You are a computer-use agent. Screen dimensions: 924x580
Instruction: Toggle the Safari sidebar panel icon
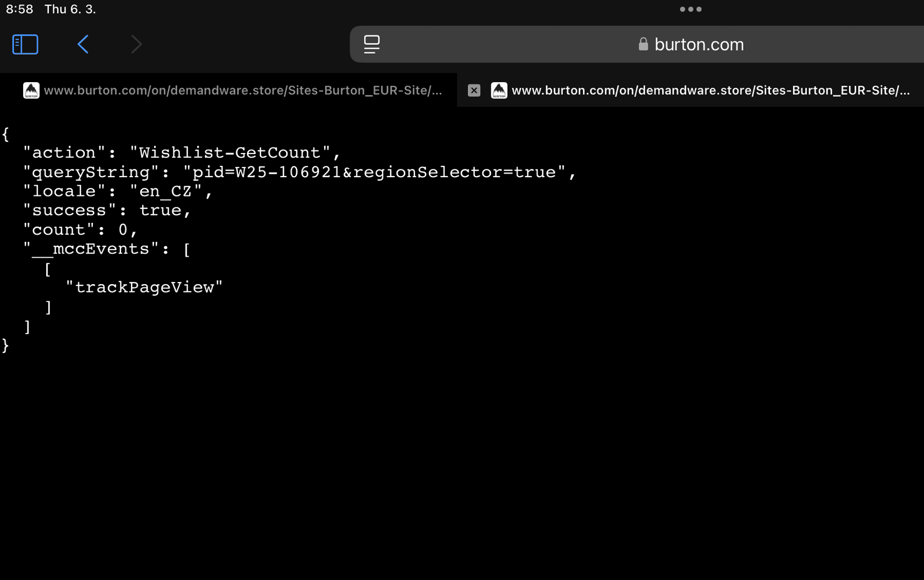25,45
